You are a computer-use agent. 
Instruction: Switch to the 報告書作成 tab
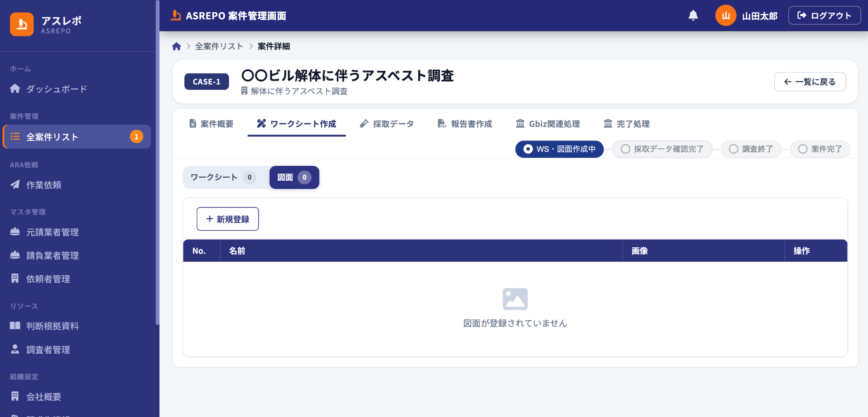(x=465, y=124)
